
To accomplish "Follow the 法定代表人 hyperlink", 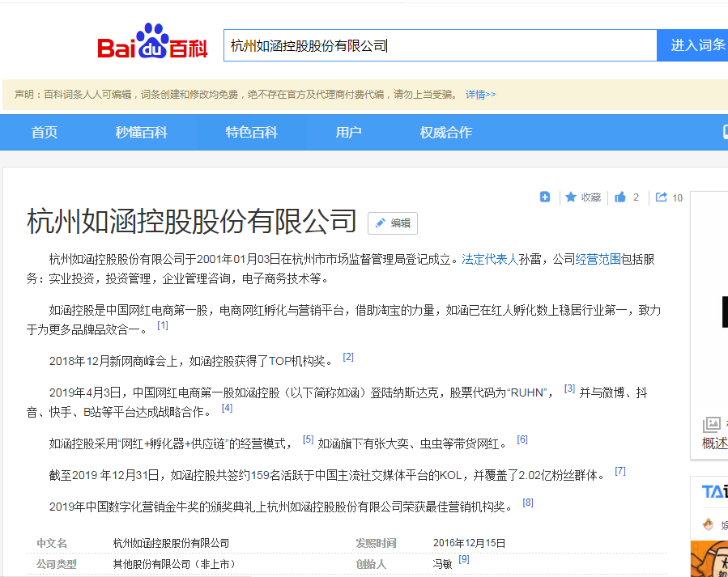I will click(490, 259).
